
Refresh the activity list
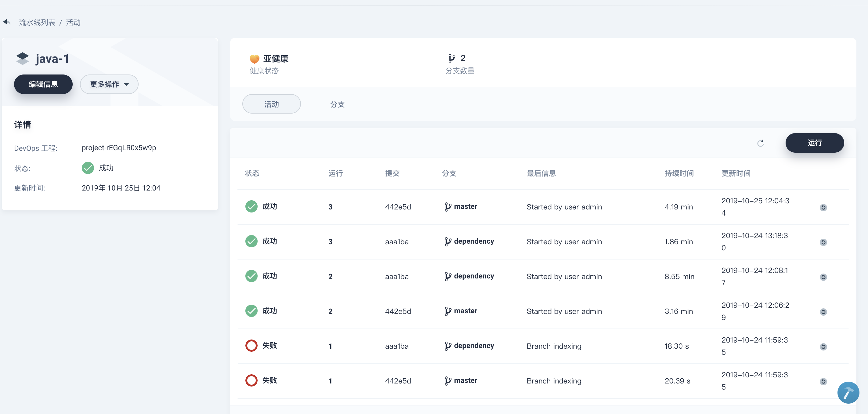pos(761,143)
